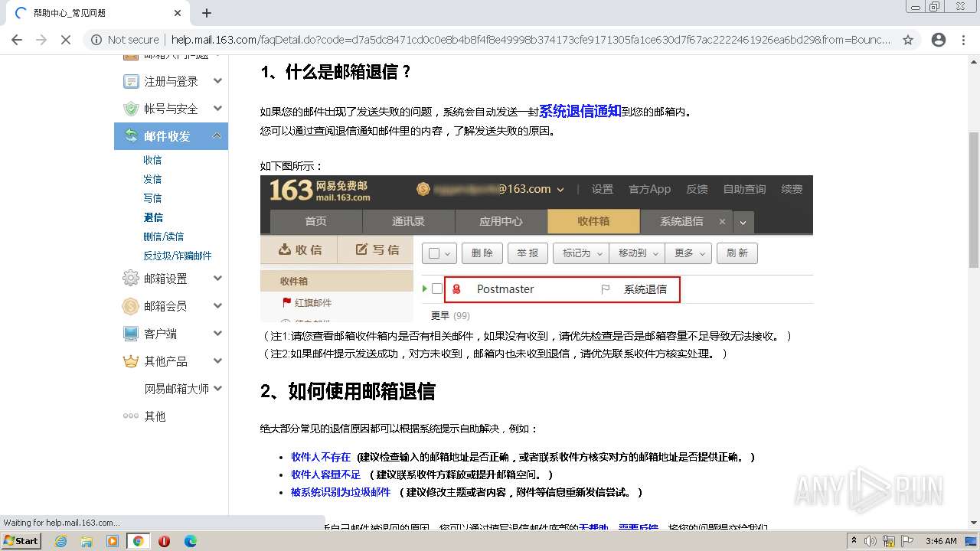Open Opera browser from taskbar
980x551 pixels.
pyautogui.click(x=164, y=541)
